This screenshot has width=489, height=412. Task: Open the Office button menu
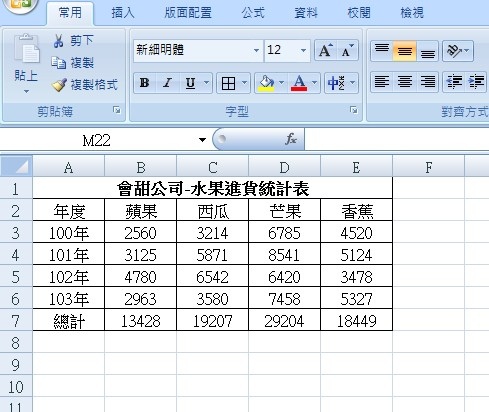coord(20,6)
